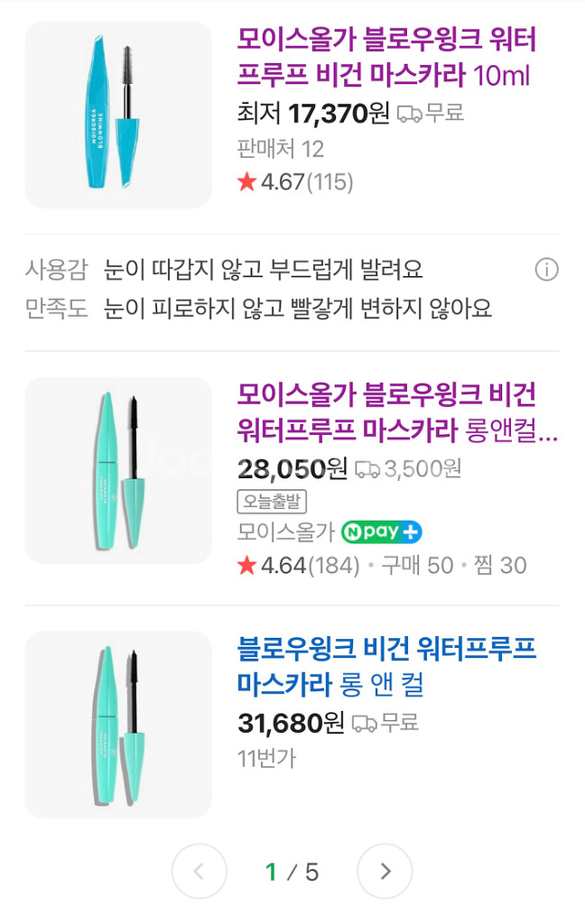Viewport: 585px width, 924px height.
Task: Click the previous page chevron arrow
Action: click(199, 872)
